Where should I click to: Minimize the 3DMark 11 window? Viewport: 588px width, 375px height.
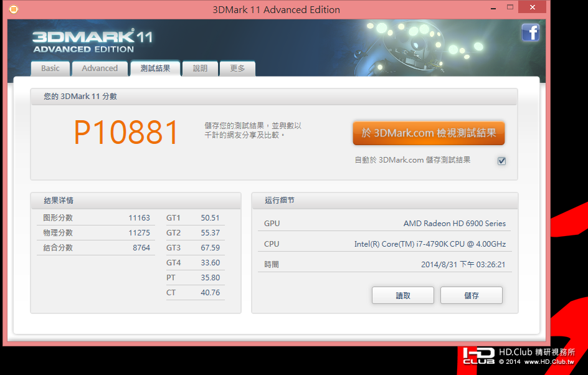click(x=493, y=7)
